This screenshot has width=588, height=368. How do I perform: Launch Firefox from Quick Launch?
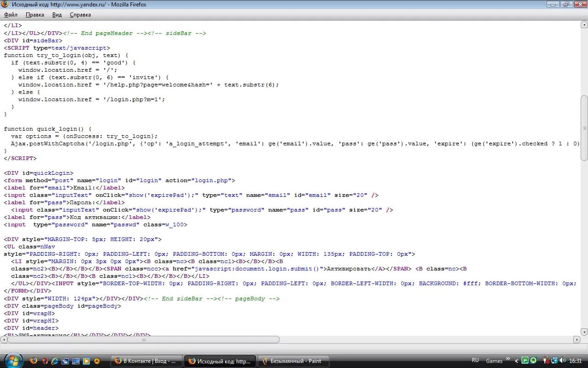[x=34, y=361]
